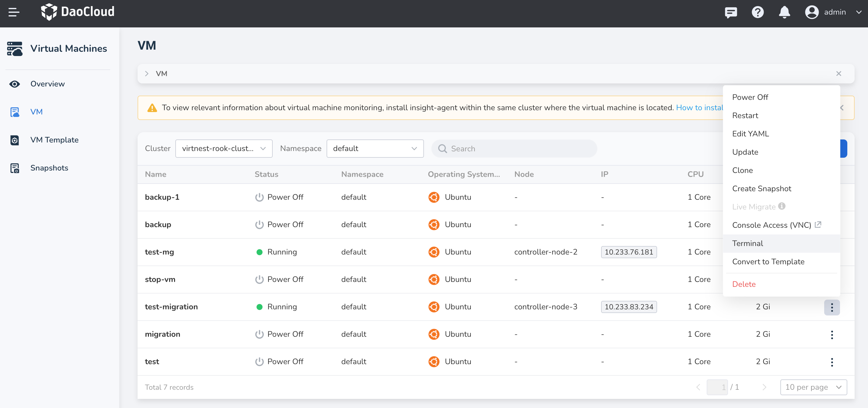Open the actions menu for the migration row
Image resolution: width=868 pixels, height=408 pixels.
[831, 335]
